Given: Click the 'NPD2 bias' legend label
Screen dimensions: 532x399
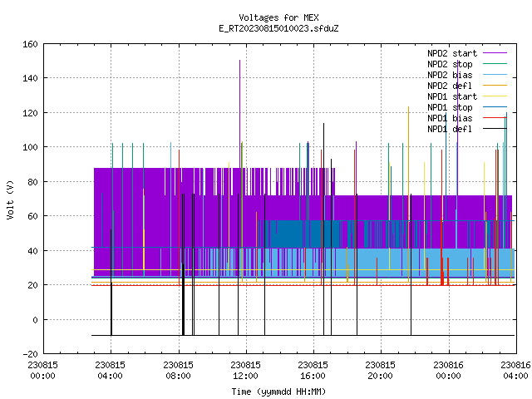Looking at the screenshot, I should (x=450, y=75).
